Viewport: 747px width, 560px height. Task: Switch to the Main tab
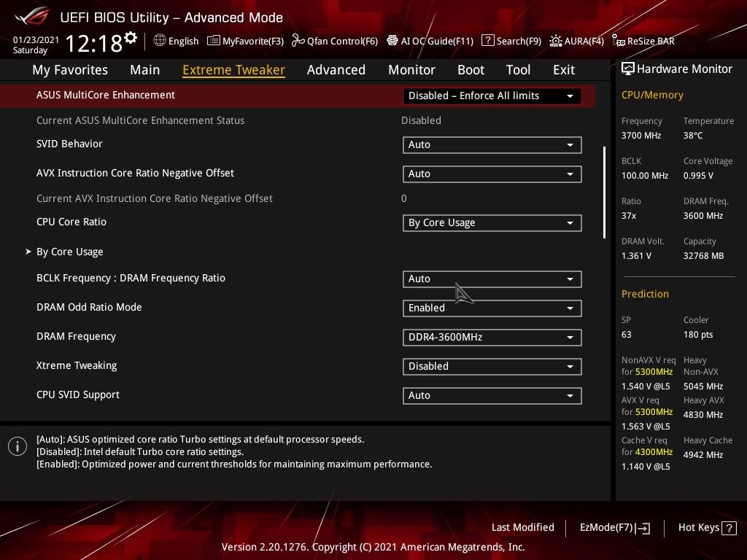(145, 70)
